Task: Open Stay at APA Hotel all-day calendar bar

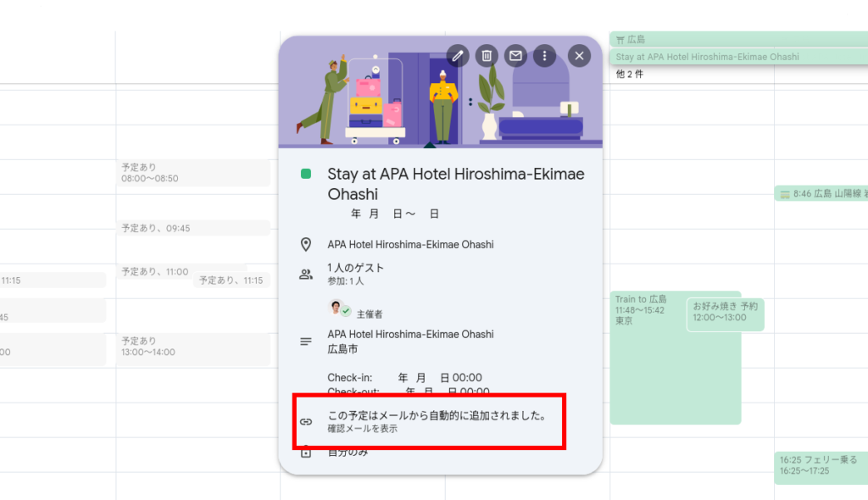Action: point(738,57)
